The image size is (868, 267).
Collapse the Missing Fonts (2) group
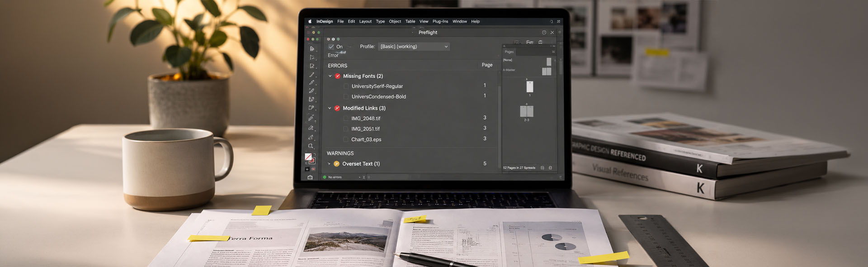coord(330,76)
